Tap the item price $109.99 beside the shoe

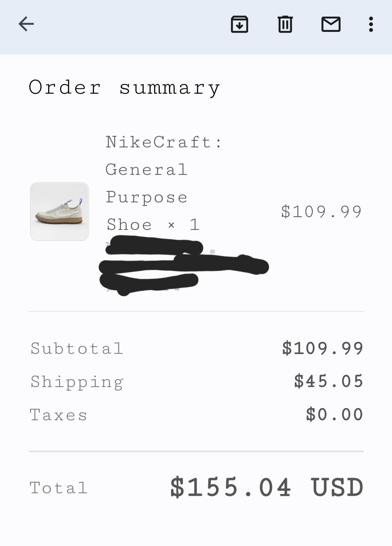click(x=321, y=212)
